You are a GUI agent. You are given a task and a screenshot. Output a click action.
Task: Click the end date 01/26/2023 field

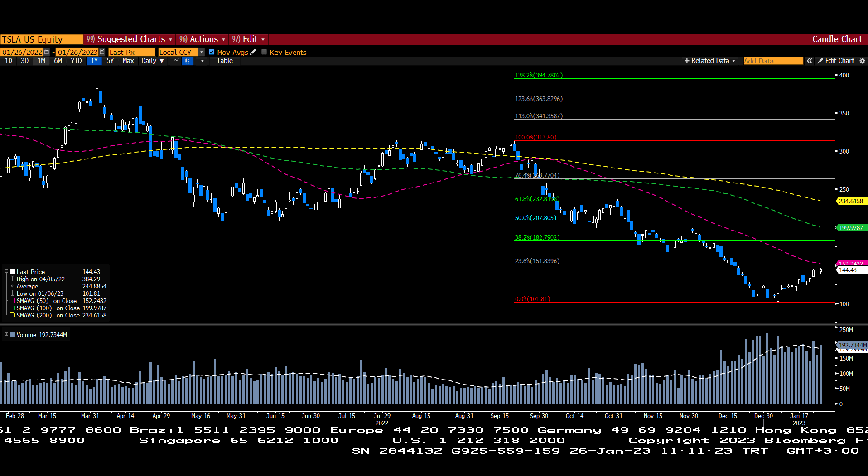(77, 52)
